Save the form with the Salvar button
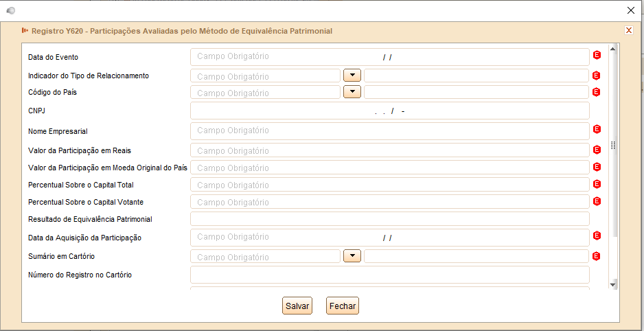 297,306
